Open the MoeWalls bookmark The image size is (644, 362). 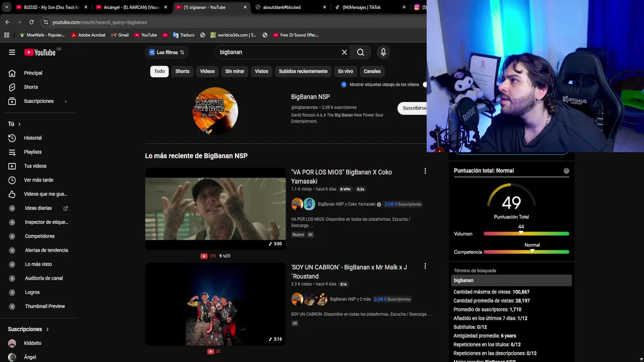tap(42, 35)
